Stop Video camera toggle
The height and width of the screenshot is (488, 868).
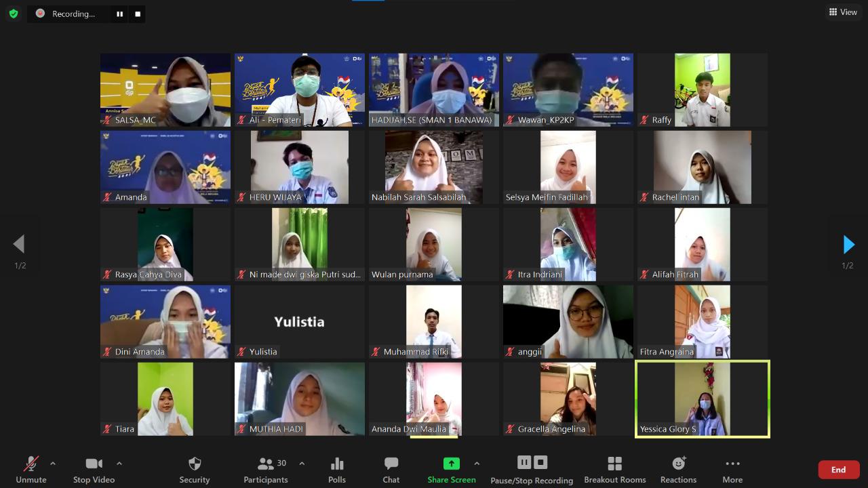[x=94, y=470]
